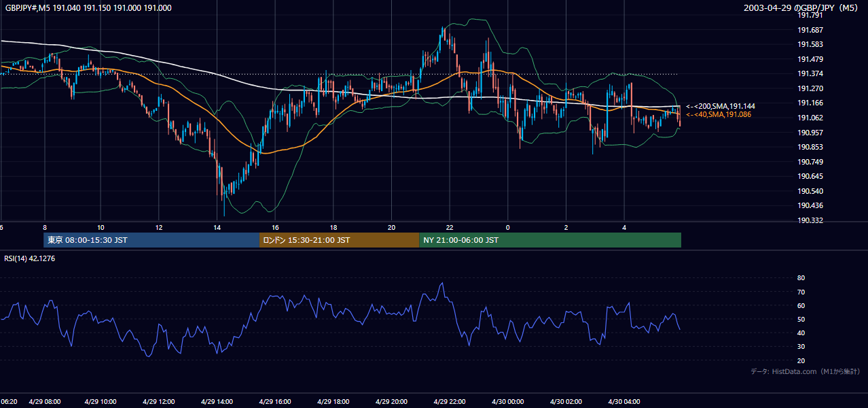
Task: Click hour tick '16' below price chart
Action: [x=275, y=227]
